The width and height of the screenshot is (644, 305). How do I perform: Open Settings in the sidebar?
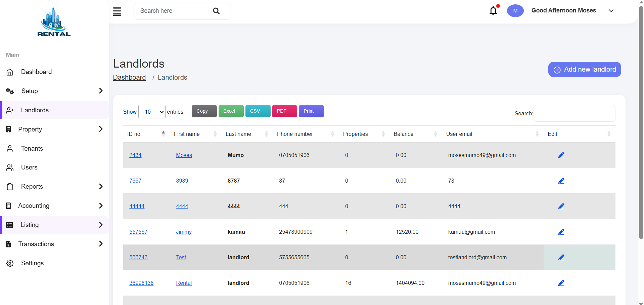[x=32, y=263]
